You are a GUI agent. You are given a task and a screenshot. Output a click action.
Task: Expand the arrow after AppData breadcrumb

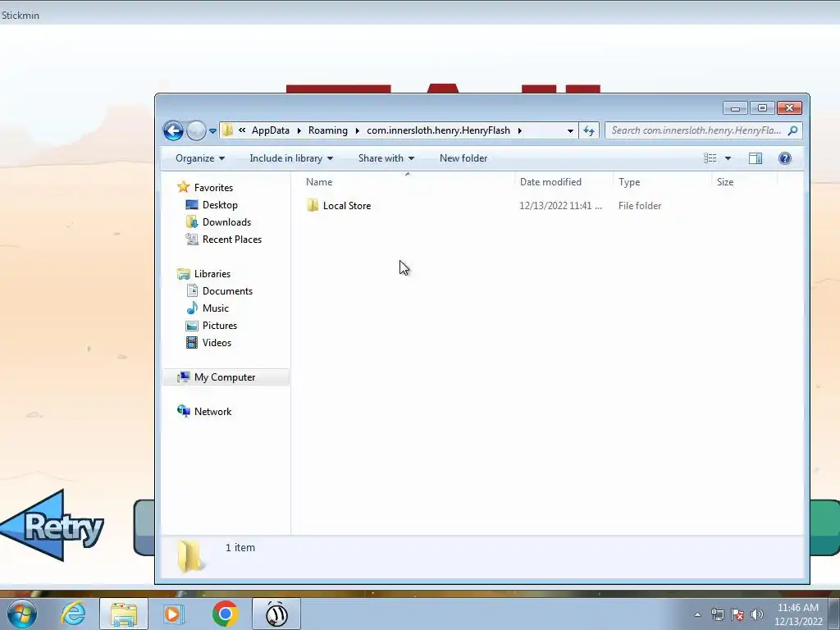[299, 130]
